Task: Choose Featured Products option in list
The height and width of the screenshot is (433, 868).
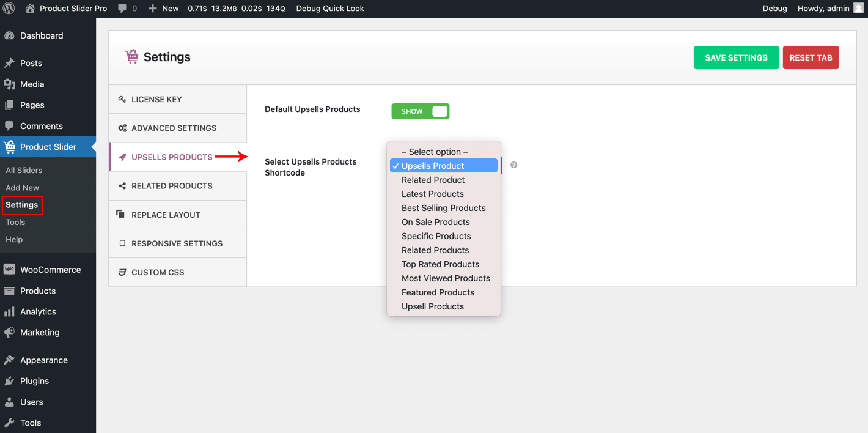Action: (x=438, y=292)
